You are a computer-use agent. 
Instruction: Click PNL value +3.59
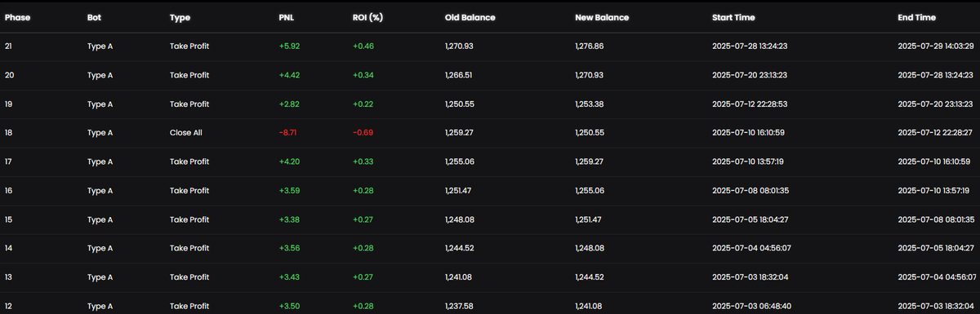289,190
